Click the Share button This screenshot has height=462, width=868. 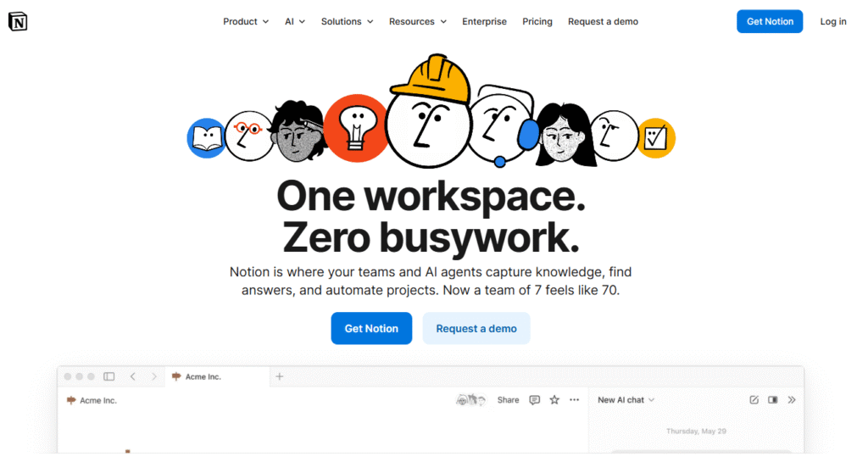tap(509, 399)
